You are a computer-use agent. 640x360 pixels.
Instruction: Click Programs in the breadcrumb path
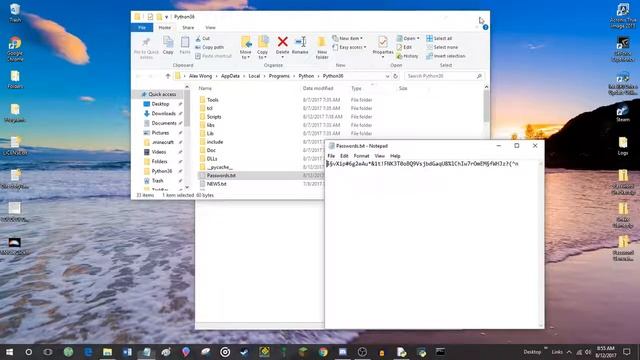pos(279,76)
